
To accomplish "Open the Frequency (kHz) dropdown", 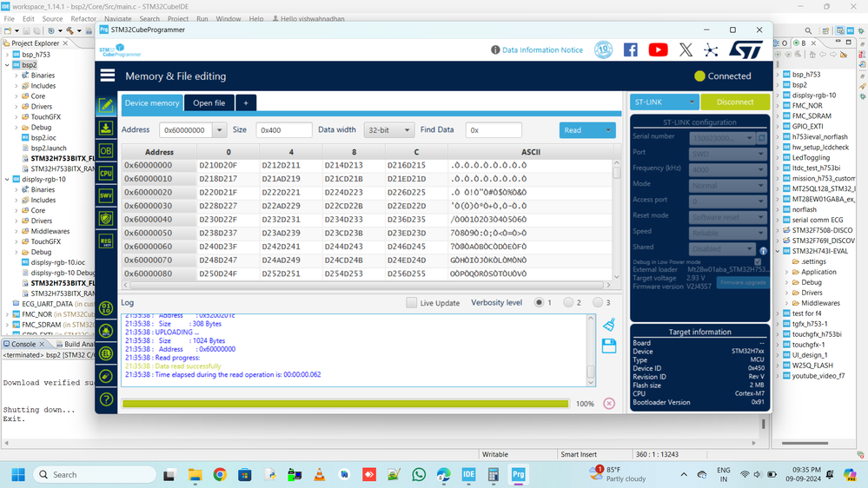I will coord(727,170).
